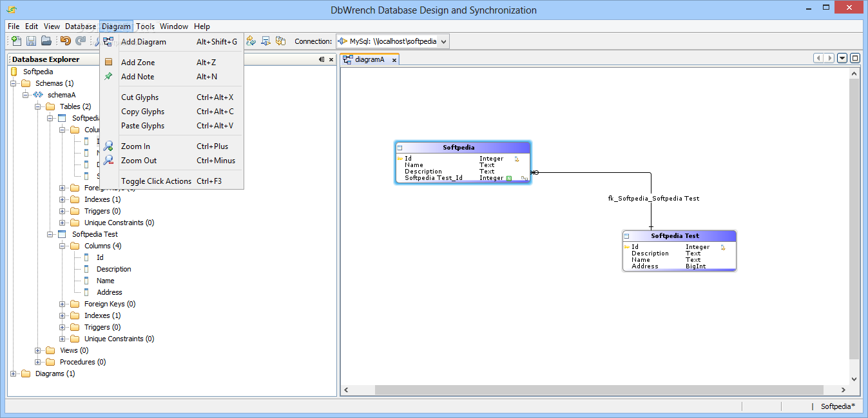
Task: Click the schemaA schema icon in the tree
Action: click(x=38, y=95)
